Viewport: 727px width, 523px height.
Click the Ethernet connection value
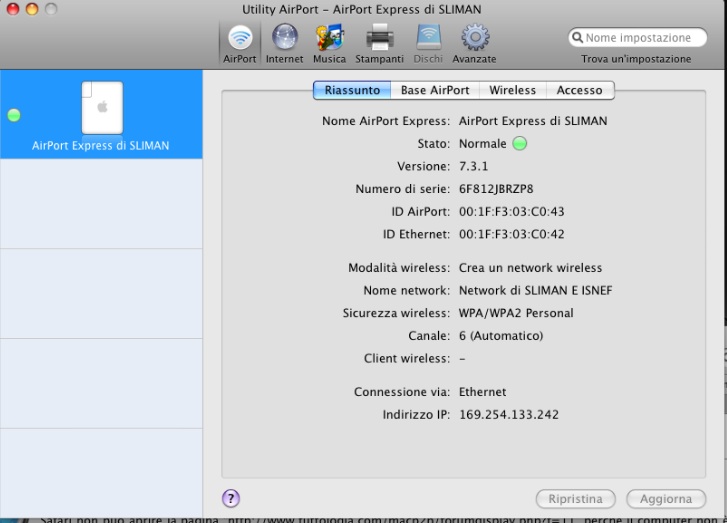[x=482, y=392]
